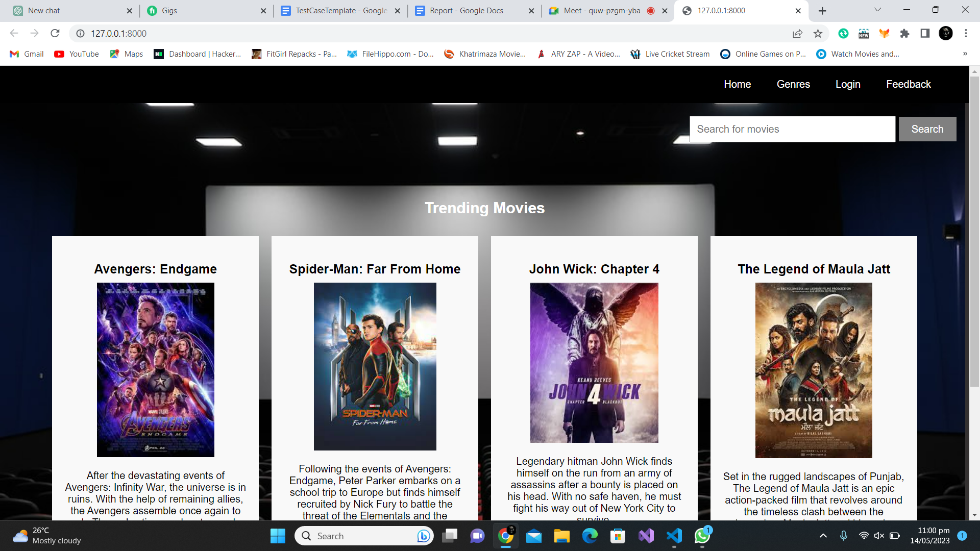Expand the hidden bookmarks chevron

click(965, 54)
